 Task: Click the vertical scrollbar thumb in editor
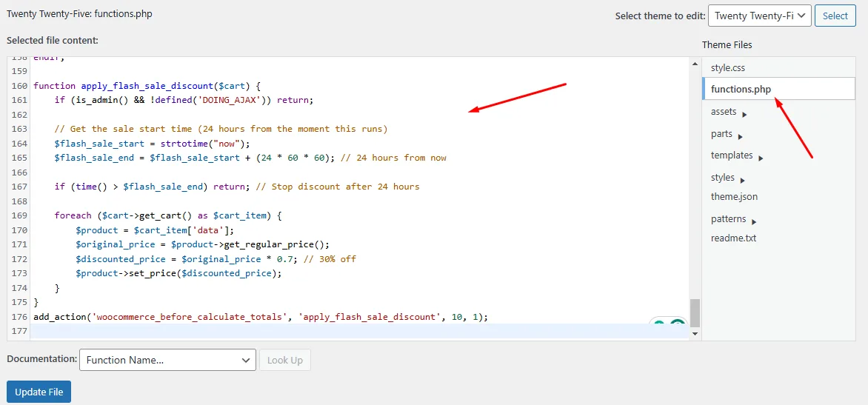click(x=695, y=313)
